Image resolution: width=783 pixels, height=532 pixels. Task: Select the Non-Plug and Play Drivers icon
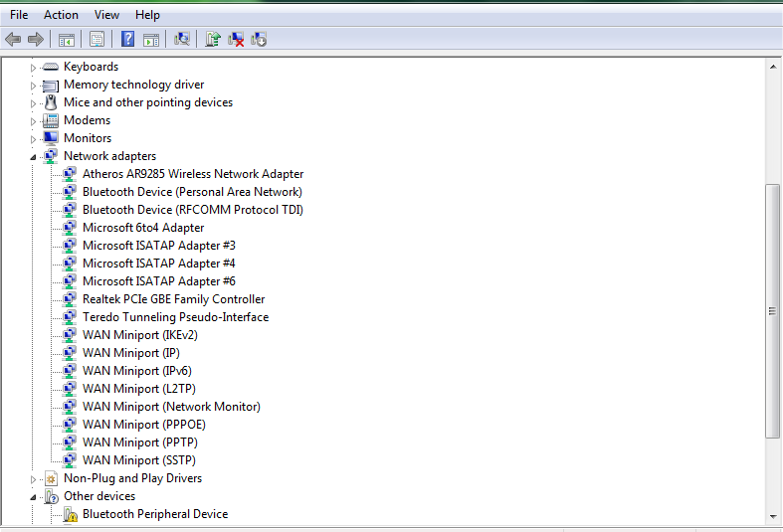coord(51,478)
